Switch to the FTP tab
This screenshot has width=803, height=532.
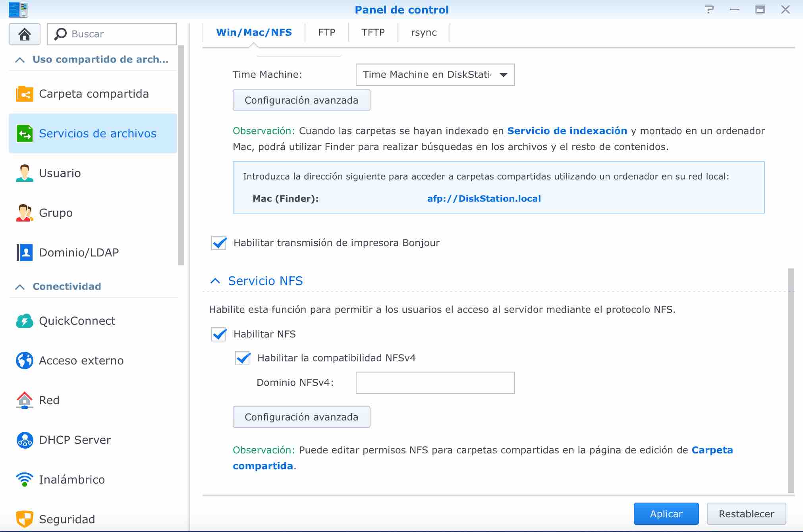coord(326,33)
